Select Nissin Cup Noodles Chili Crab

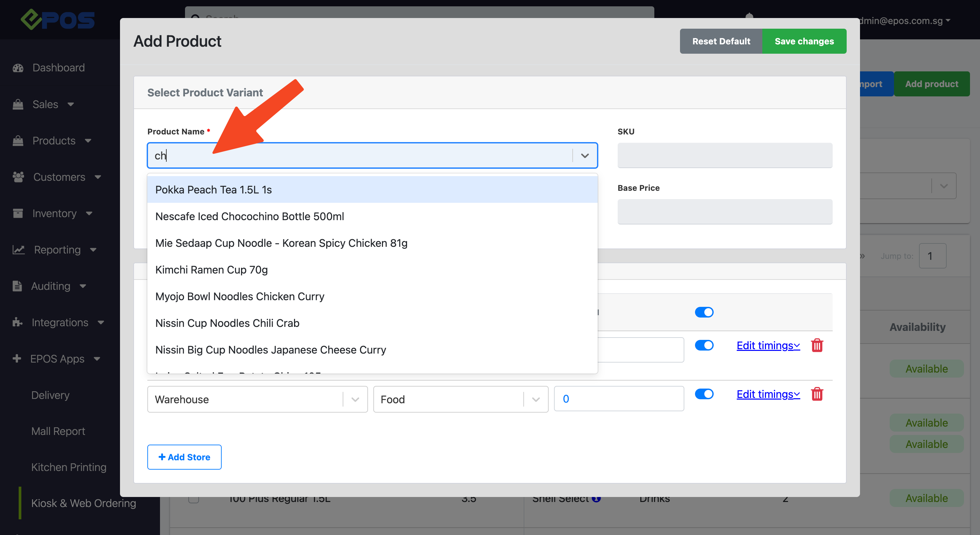point(372,323)
